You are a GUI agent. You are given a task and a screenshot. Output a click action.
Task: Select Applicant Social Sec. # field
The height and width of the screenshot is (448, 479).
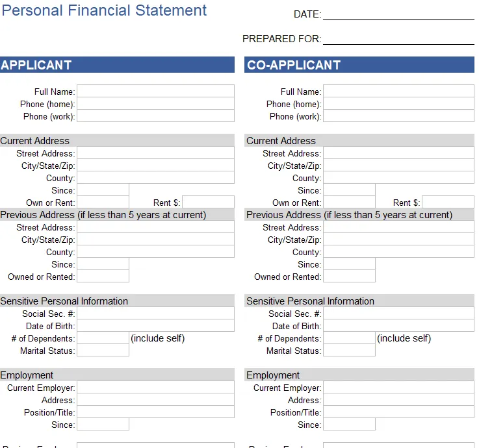tap(155, 313)
